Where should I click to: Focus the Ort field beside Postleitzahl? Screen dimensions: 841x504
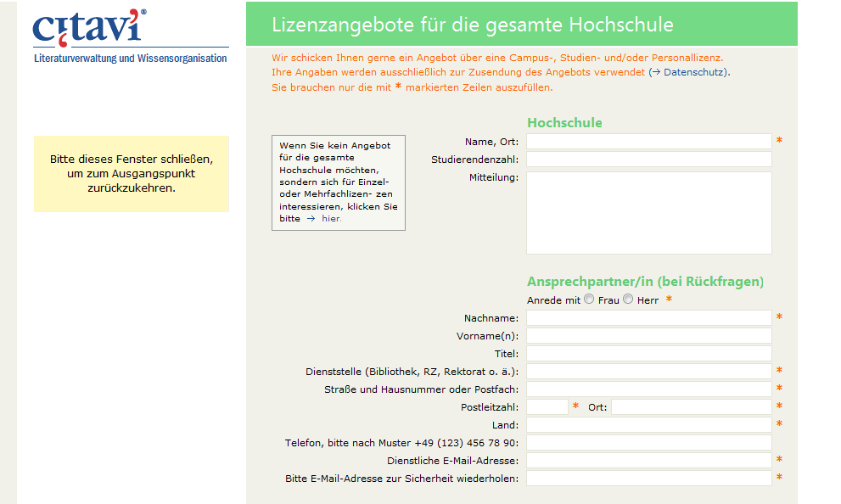pyautogui.click(x=692, y=407)
